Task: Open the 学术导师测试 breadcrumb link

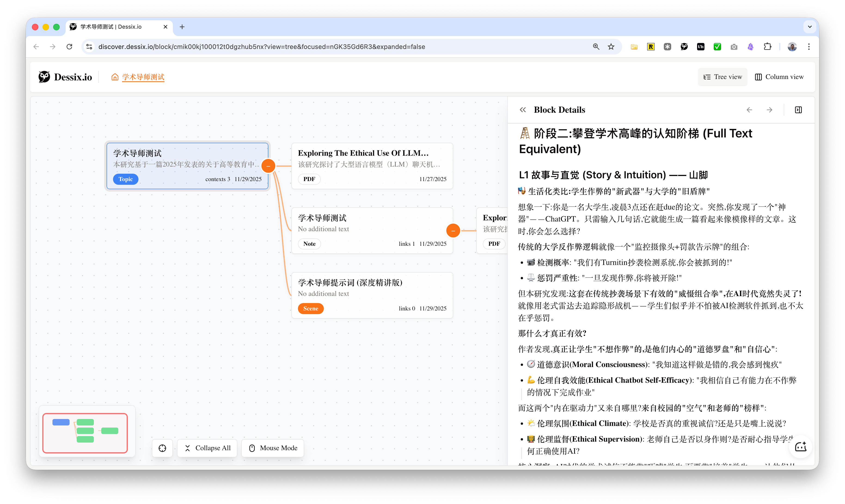Action: [143, 77]
